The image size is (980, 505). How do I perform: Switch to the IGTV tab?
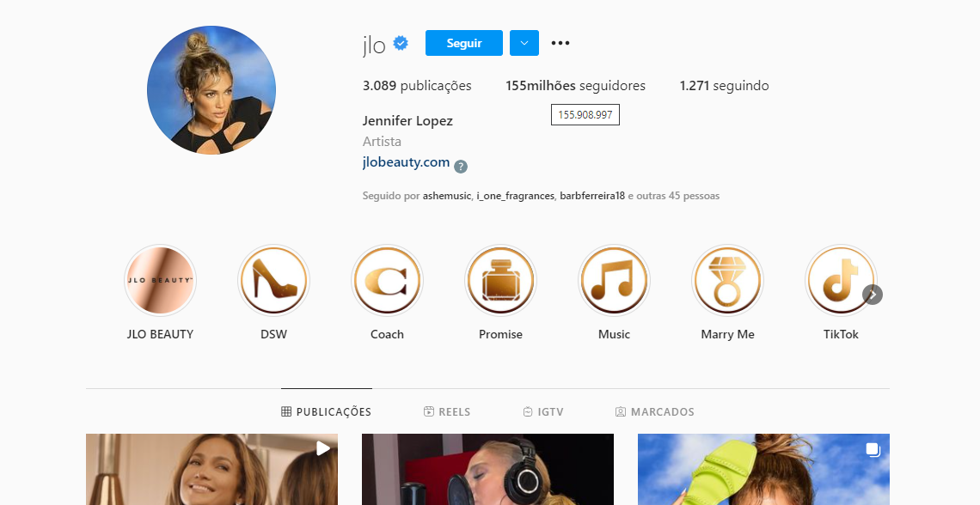tap(543, 412)
